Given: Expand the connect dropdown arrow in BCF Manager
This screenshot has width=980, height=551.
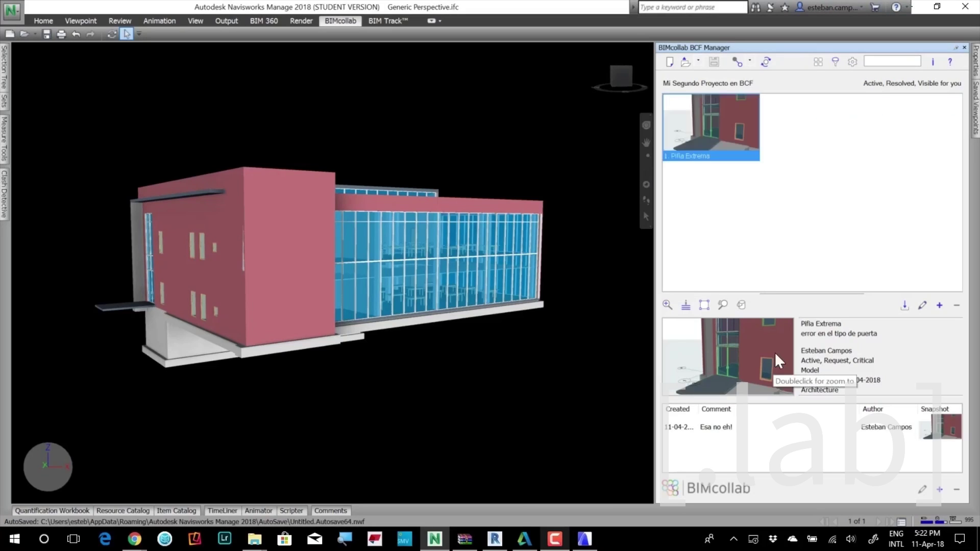Looking at the screenshot, I should pos(750,60).
